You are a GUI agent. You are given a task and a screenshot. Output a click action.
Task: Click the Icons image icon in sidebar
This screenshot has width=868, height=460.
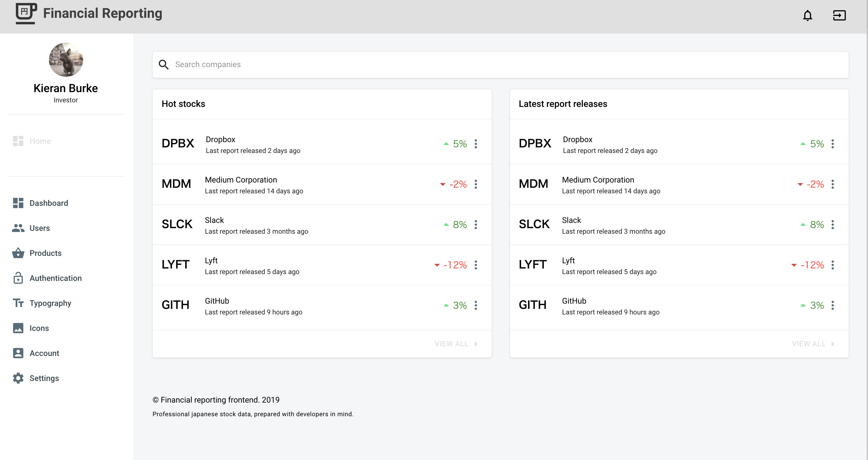(18, 328)
